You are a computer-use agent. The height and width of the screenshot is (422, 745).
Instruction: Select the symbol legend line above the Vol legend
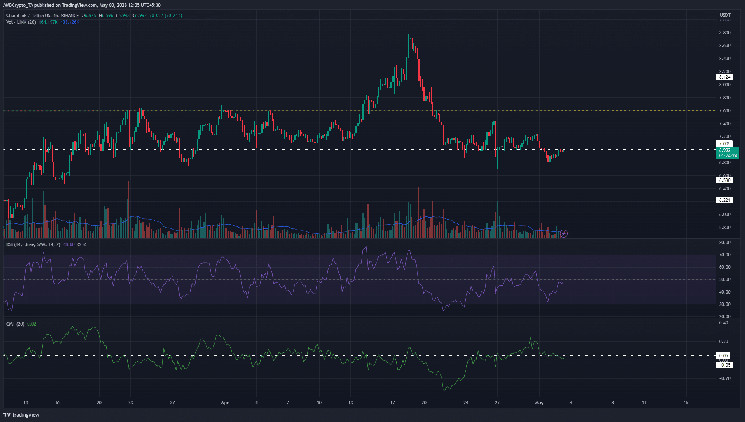click(x=94, y=16)
